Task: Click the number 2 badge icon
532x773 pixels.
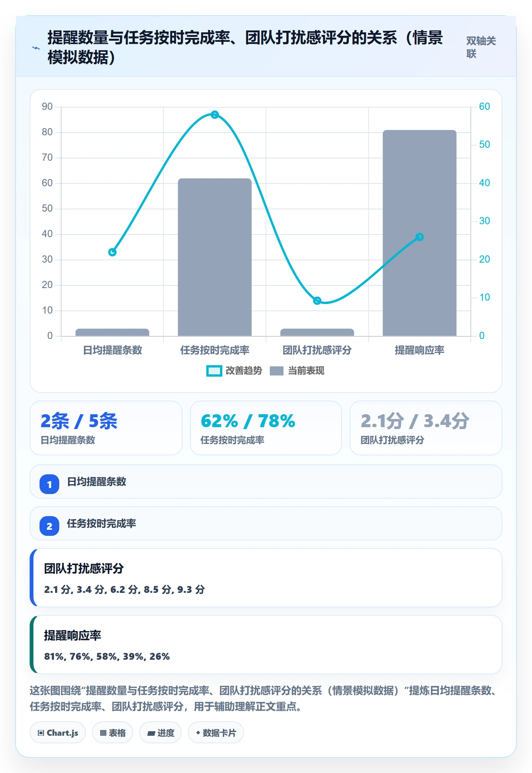Action: click(49, 526)
